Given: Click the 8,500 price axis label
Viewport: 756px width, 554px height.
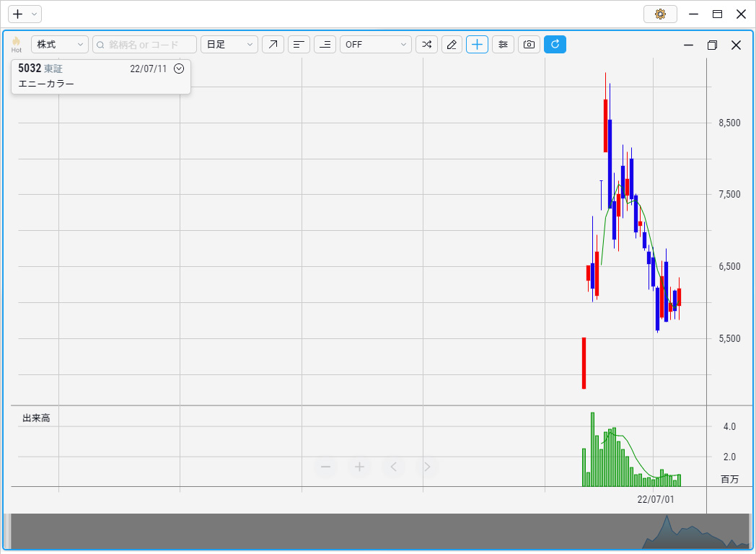Looking at the screenshot, I should coord(729,123).
